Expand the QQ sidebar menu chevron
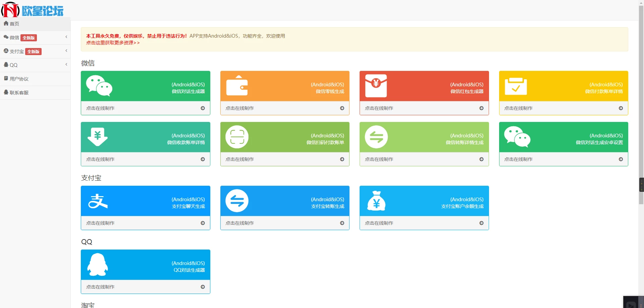 point(66,64)
